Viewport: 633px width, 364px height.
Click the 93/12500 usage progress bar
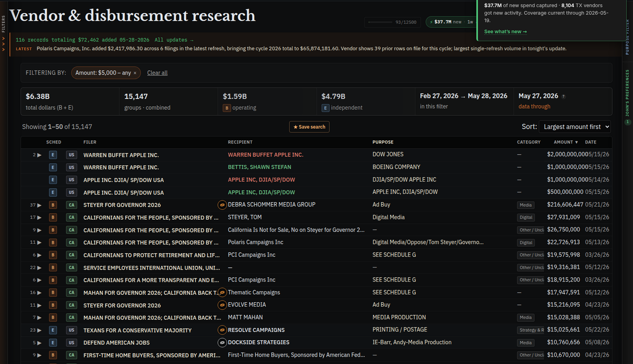point(394,22)
